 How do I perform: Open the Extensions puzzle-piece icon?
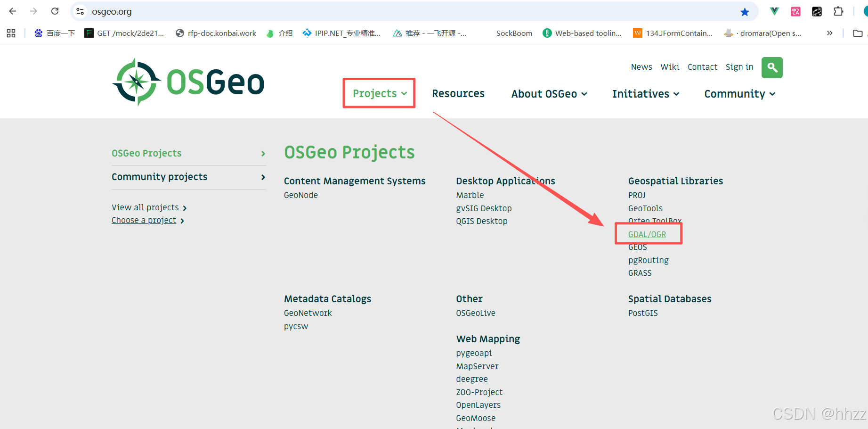(x=838, y=11)
